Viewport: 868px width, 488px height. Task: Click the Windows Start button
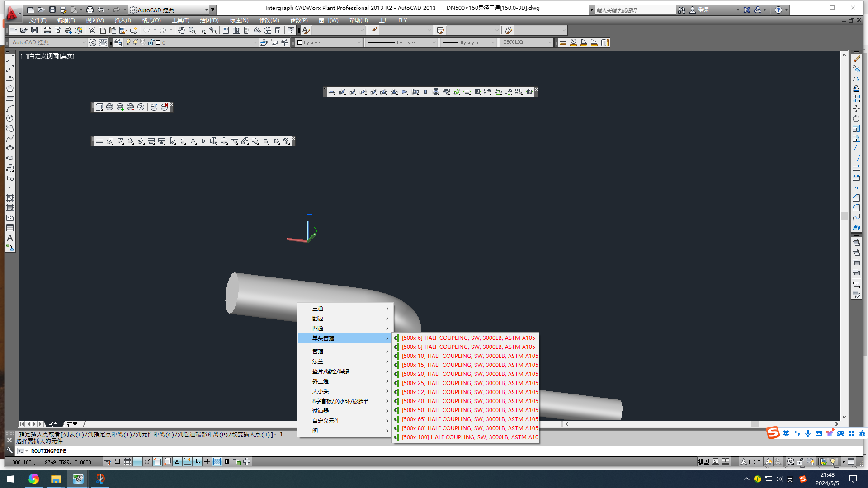tap(11, 479)
